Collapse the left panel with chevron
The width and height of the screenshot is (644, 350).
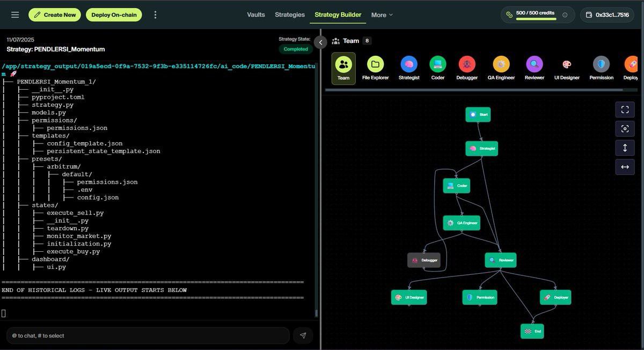pos(320,42)
